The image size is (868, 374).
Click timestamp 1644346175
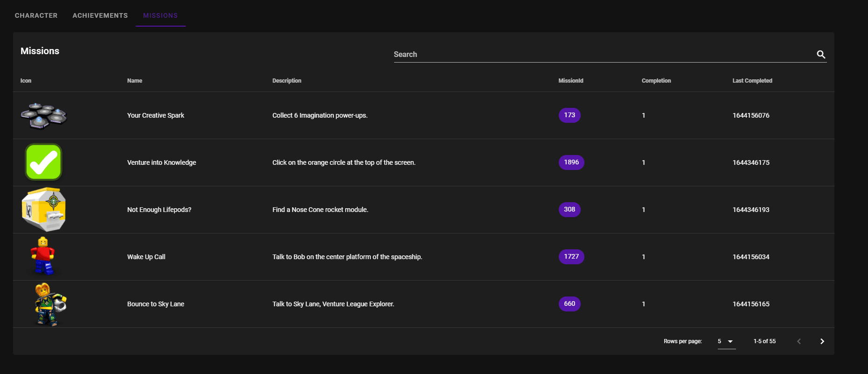(x=751, y=162)
